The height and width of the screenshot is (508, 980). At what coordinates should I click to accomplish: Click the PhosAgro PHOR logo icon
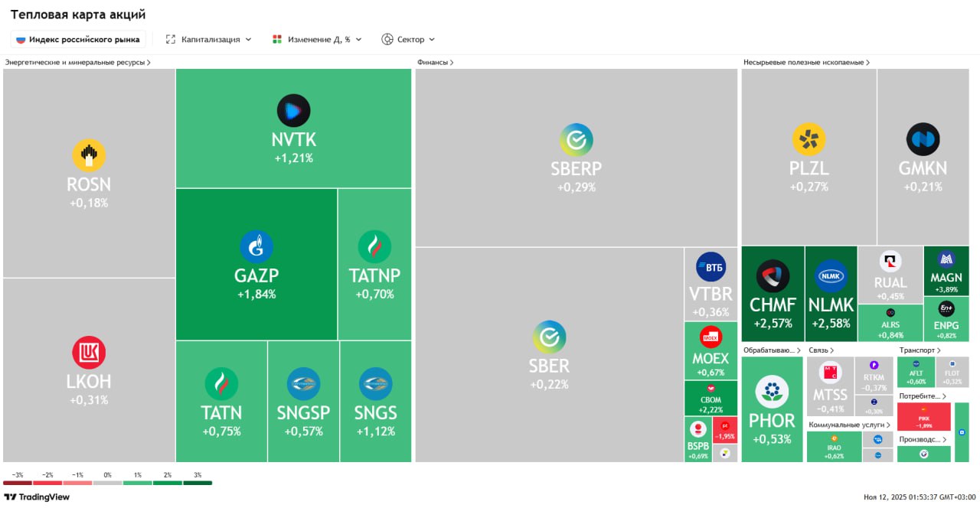[772, 392]
